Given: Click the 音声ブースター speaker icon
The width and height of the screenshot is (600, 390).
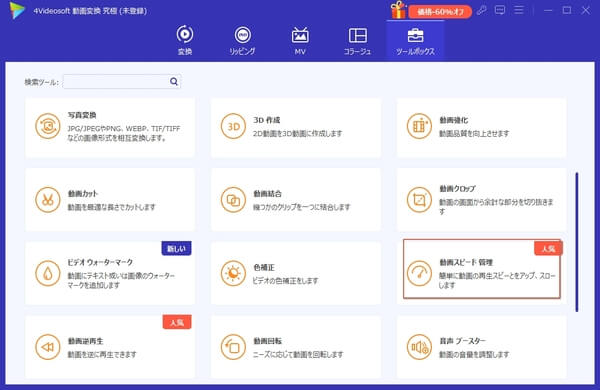Looking at the screenshot, I should 419,347.
